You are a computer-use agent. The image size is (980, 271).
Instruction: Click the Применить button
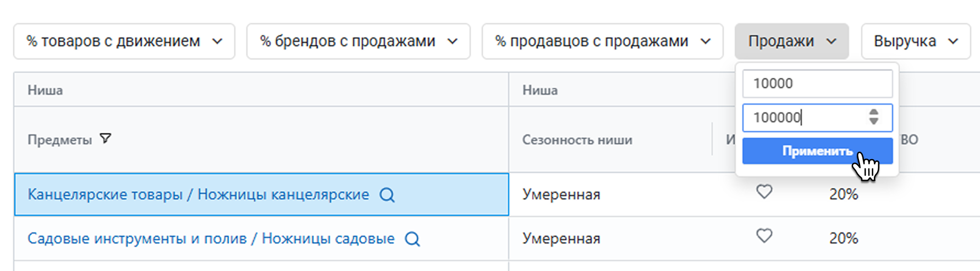817,151
